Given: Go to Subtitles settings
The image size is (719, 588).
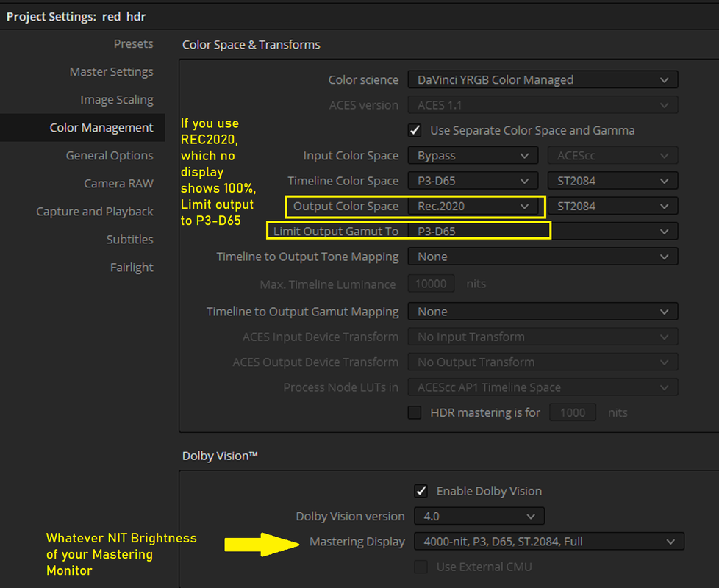Looking at the screenshot, I should [x=130, y=240].
